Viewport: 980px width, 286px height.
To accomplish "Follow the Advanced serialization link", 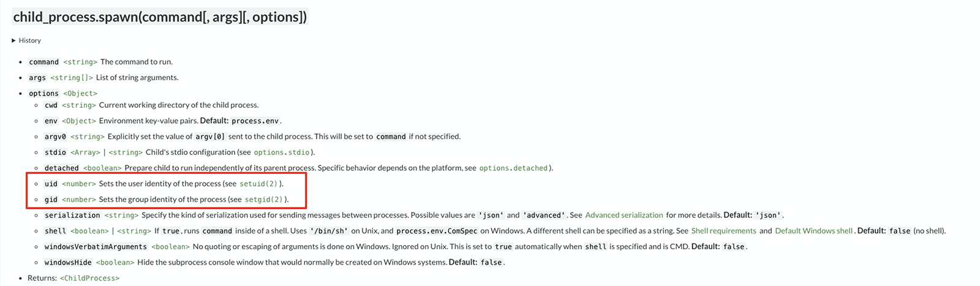I will [x=624, y=216].
